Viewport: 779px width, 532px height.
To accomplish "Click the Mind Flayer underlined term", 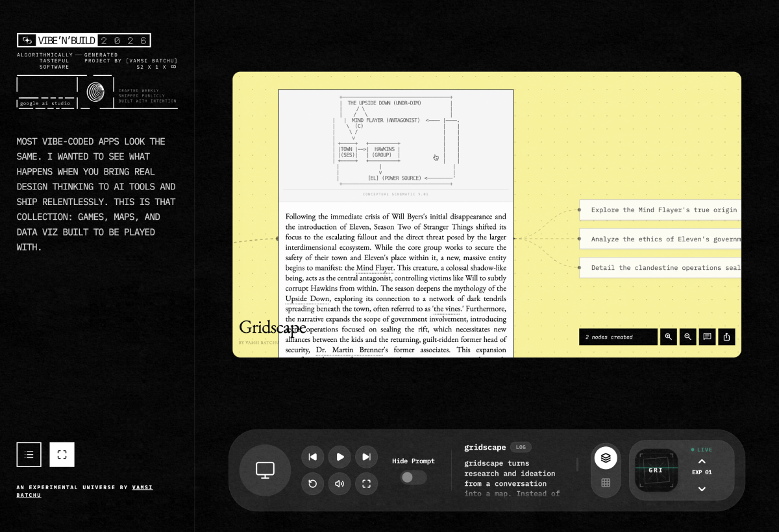I will click(375, 268).
